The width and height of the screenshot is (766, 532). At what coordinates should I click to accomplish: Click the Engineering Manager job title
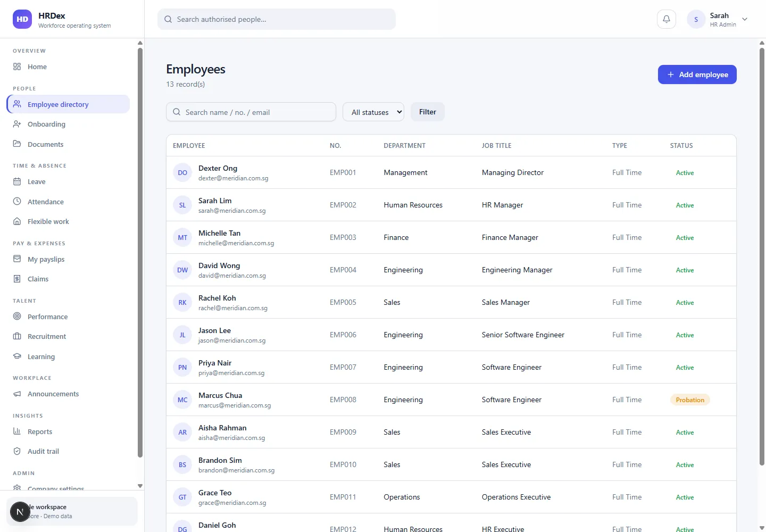[x=517, y=270]
